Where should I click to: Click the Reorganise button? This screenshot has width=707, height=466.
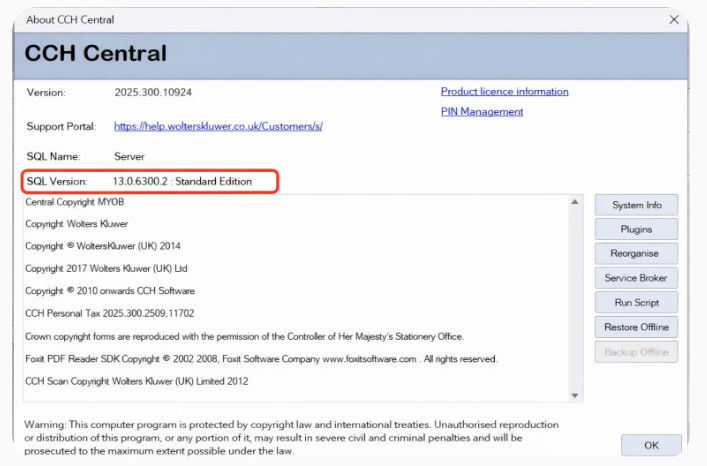click(x=636, y=254)
